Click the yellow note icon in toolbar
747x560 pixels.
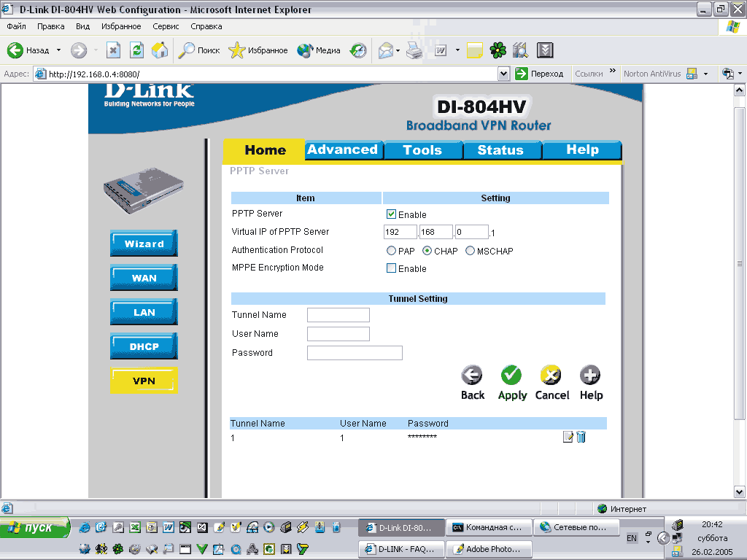click(474, 50)
